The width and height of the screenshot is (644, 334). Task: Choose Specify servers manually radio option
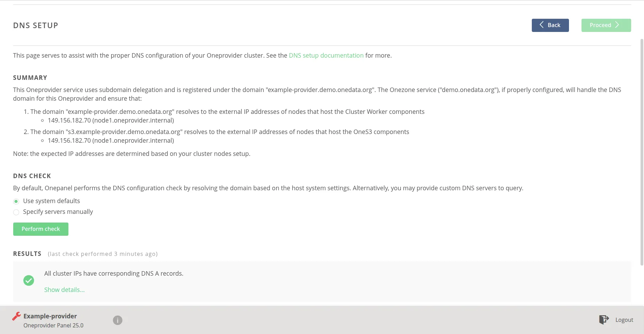pyautogui.click(x=16, y=212)
